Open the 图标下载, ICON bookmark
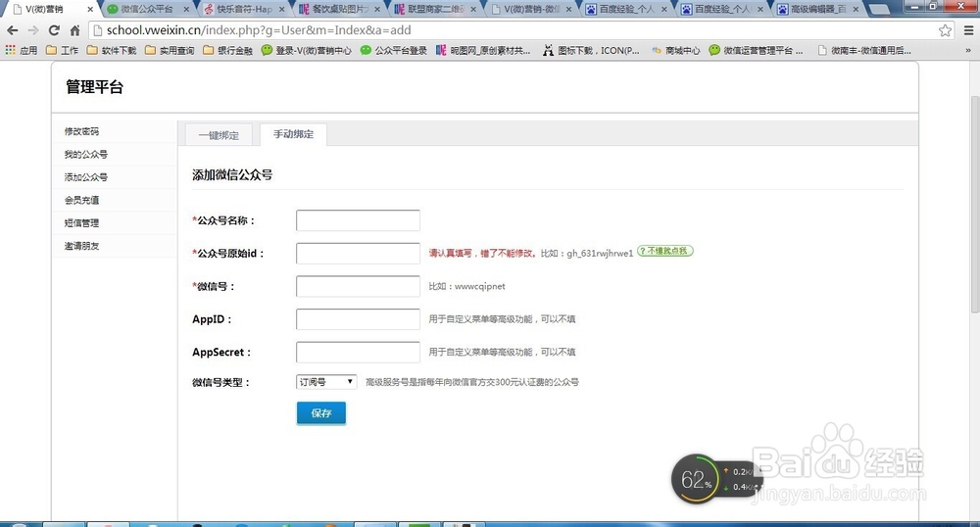The height and width of the screenshot is (527, 980). pos(591,50)
